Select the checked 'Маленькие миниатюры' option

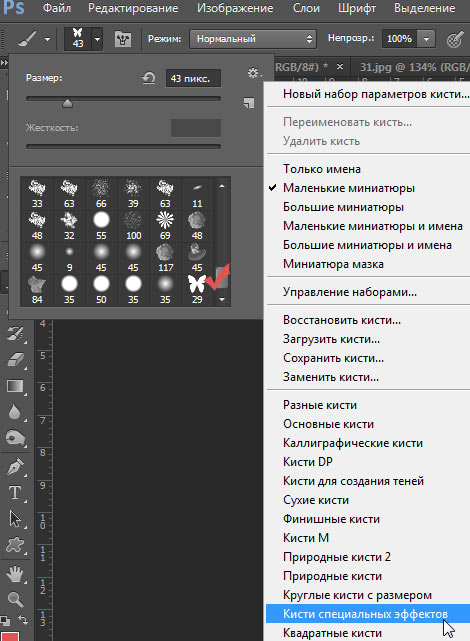(x=349, y=188)
